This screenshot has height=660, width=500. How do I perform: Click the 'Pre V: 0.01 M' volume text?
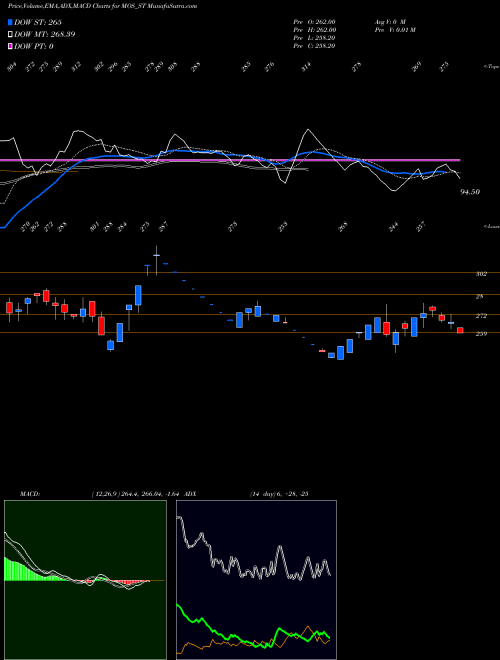(x=394, y=30)
